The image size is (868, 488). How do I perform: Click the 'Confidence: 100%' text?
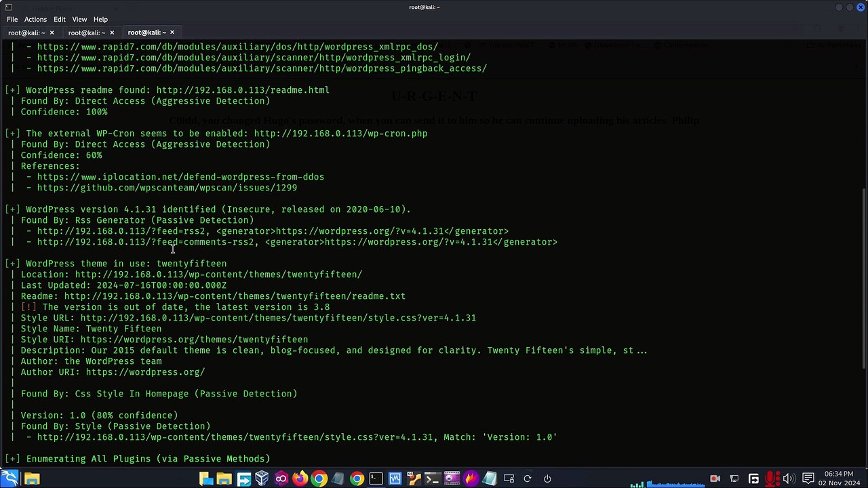(x=64, y=112)
